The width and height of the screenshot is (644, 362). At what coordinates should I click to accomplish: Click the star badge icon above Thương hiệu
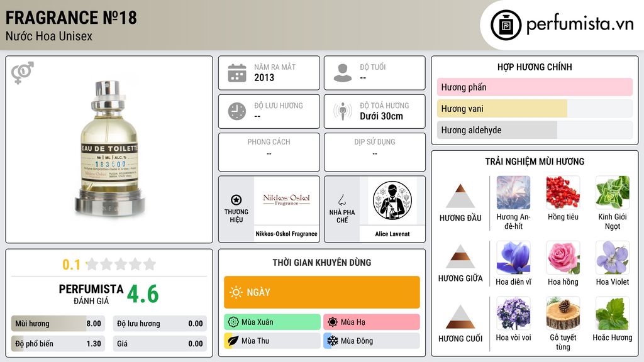(x=236, y=200)
